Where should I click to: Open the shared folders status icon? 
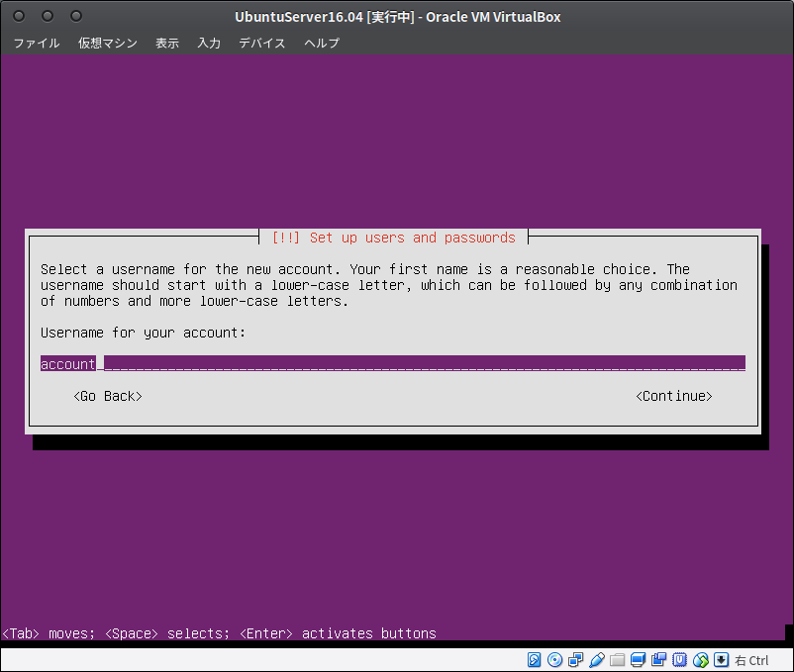pos(617,660)
